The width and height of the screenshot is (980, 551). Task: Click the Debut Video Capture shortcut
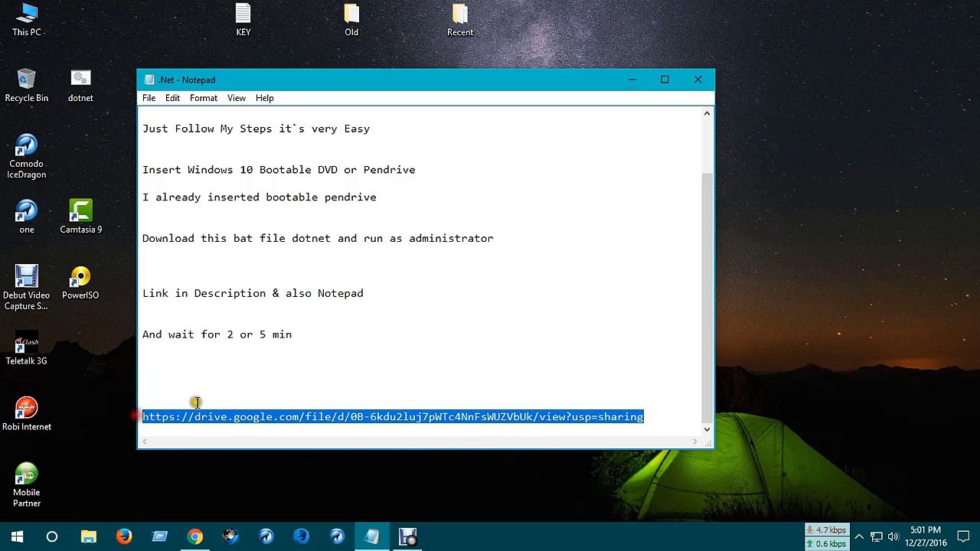[26, 289]
